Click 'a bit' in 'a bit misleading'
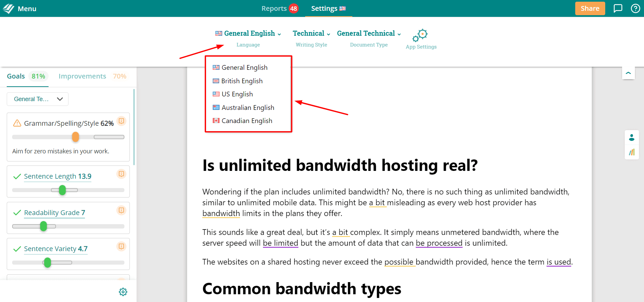644x302 pixels. point(377,203)
